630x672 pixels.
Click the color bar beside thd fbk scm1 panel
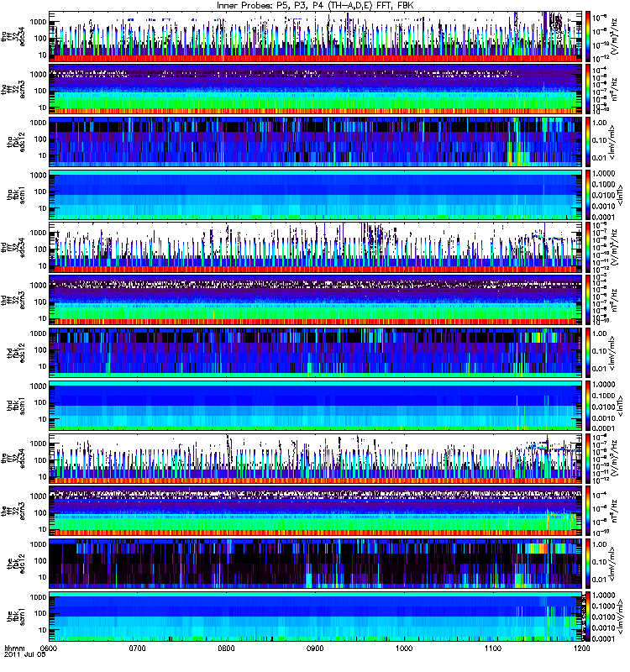pyautogui.click(x=588, y=406)
